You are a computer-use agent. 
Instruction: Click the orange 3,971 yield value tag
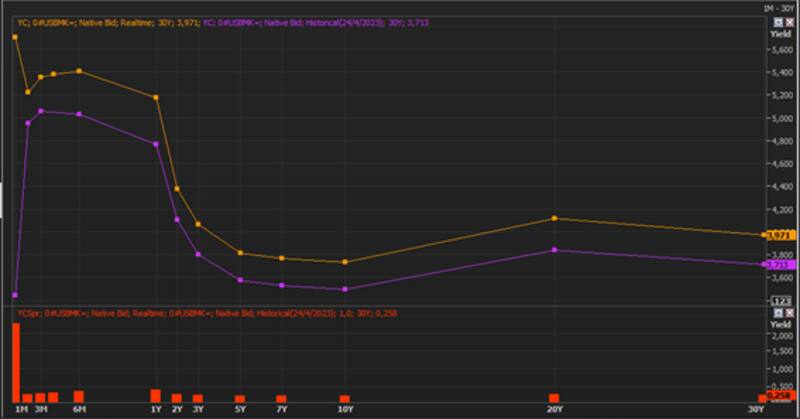click(779, 235)
